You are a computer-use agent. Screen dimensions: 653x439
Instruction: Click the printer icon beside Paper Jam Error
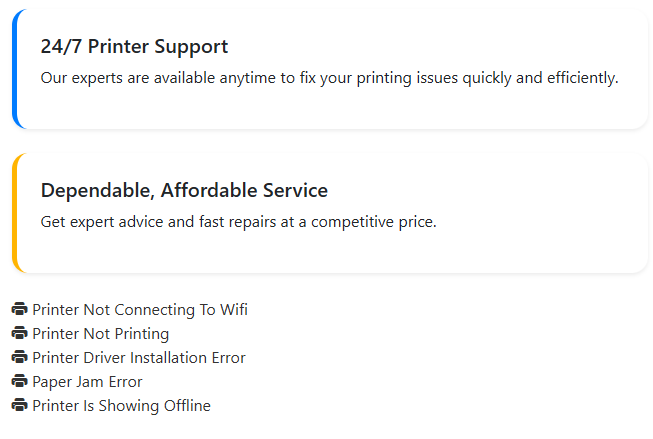pyautogui.click(x=19, y=382)
